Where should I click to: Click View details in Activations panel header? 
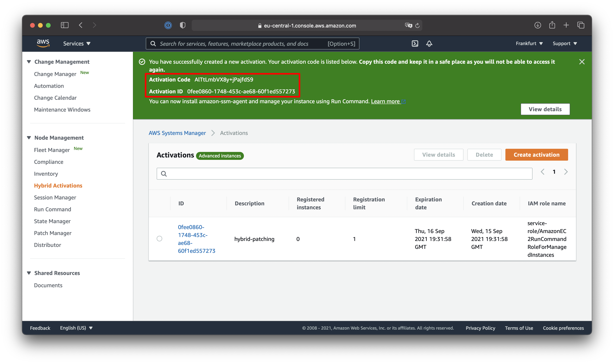click(438, 155)
